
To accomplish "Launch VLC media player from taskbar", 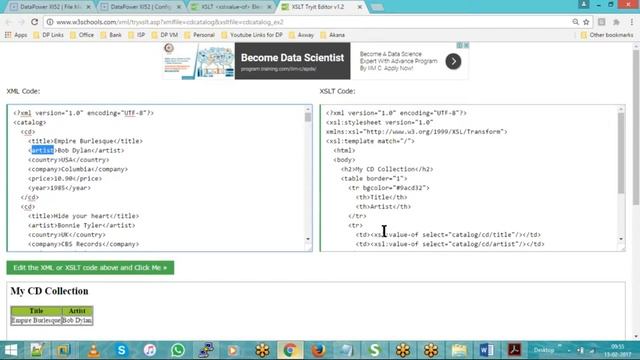I will (93, 350).
